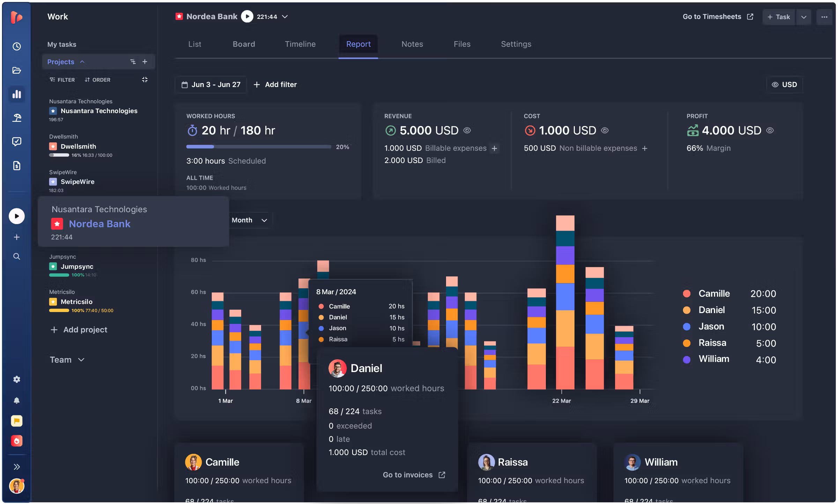
Task: Toggle visibility of cost 1.000 USD
Action: pos(605,130)
